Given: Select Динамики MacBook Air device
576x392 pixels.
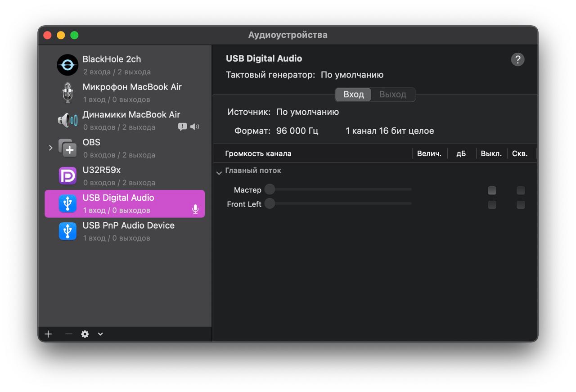Looking at the screenshot, I should pos(125,121).
